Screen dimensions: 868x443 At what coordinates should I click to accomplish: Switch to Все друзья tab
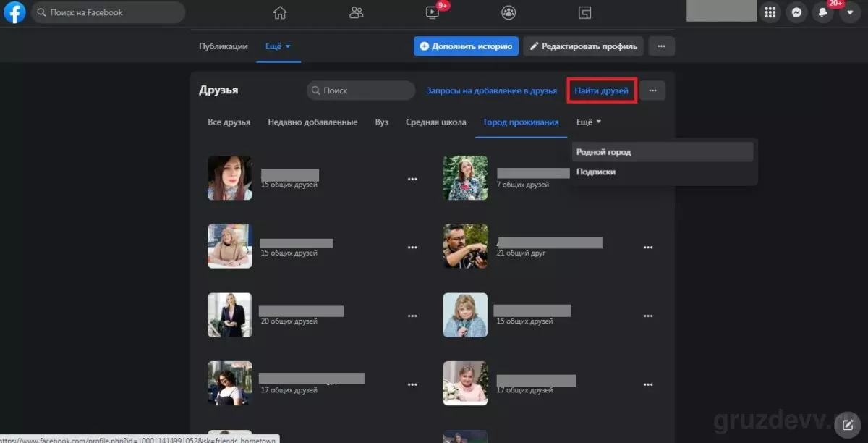(229, 122)
